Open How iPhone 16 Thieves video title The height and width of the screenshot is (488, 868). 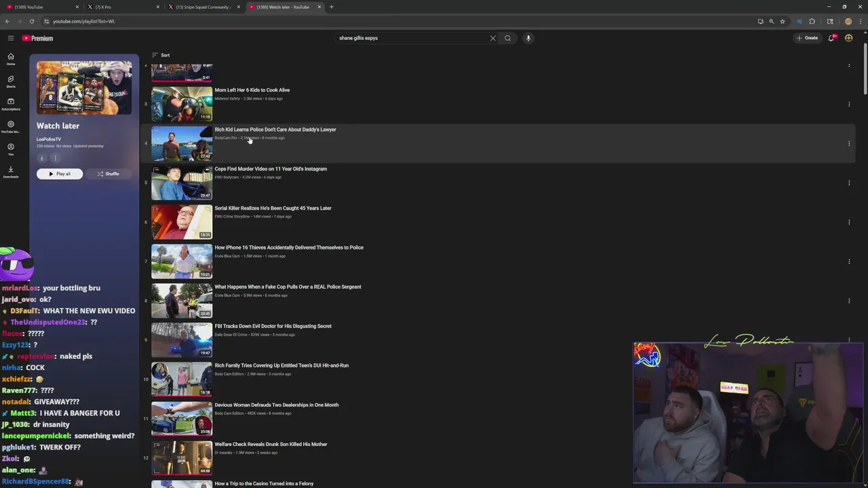coord(289,247)
